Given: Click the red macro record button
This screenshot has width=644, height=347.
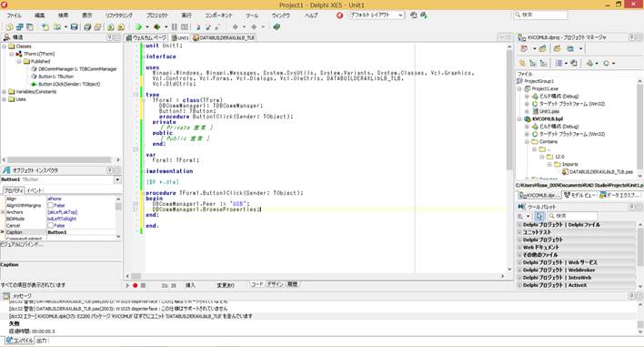Looking at the screenshot, I should (x=136, y=285).
